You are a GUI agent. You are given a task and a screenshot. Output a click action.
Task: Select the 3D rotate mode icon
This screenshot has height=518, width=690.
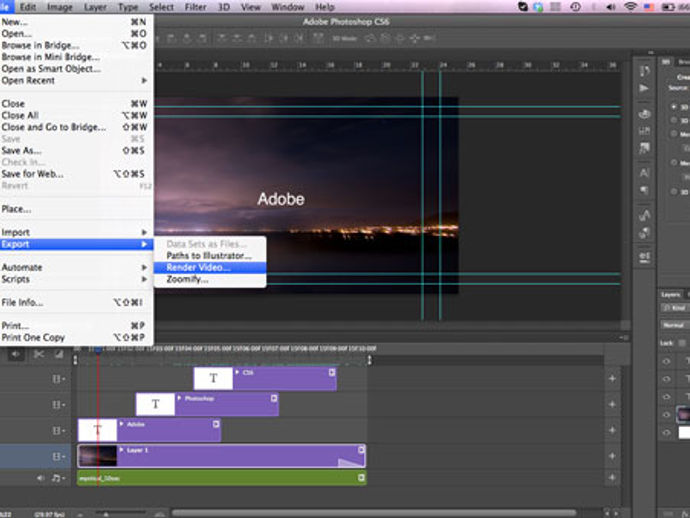pos(371,38)
